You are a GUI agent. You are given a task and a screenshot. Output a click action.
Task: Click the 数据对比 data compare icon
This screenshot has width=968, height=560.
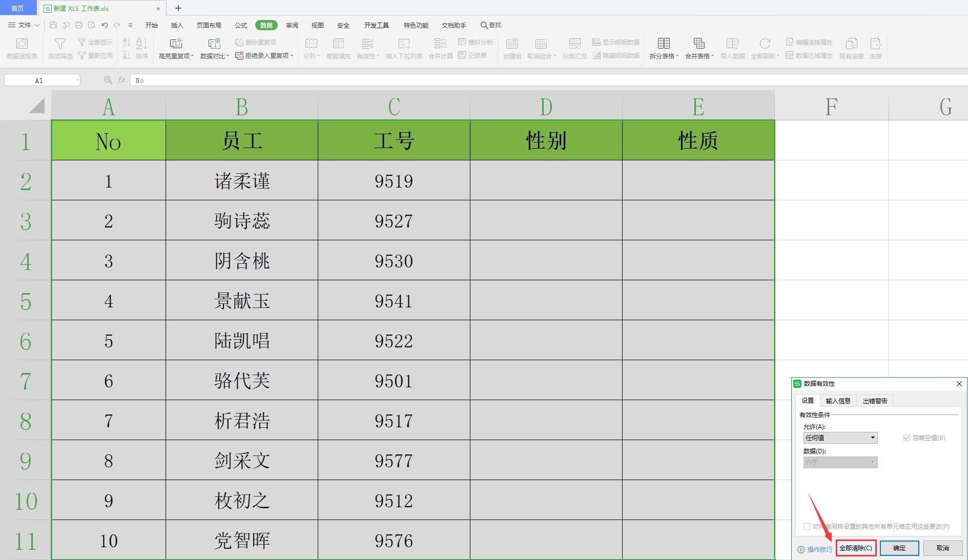pyautogui.click(x=214, y=44)
